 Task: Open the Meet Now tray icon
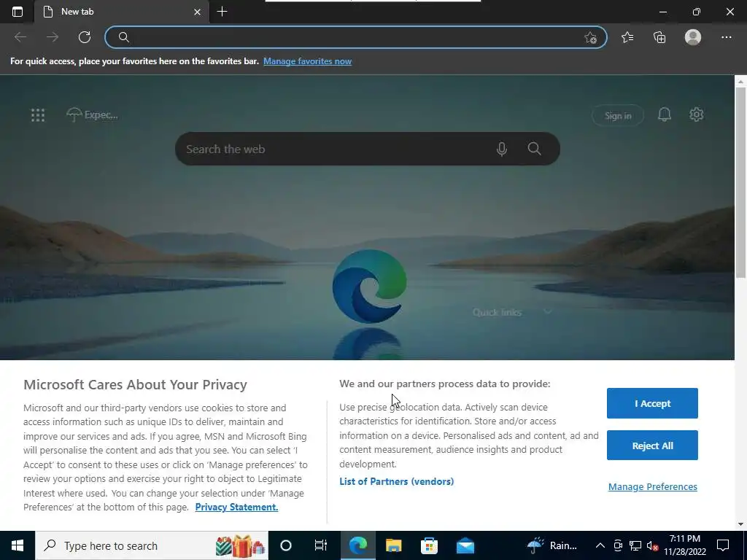618,545
